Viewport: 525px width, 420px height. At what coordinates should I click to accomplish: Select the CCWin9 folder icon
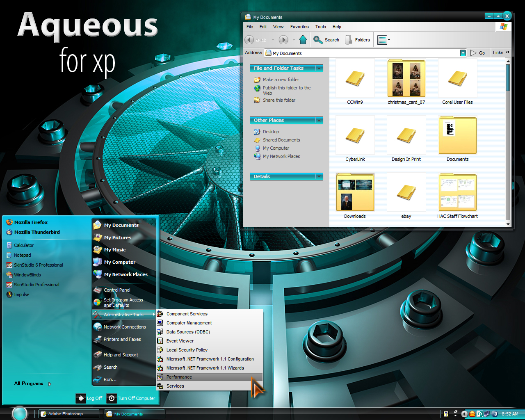(x=355, y=78)
